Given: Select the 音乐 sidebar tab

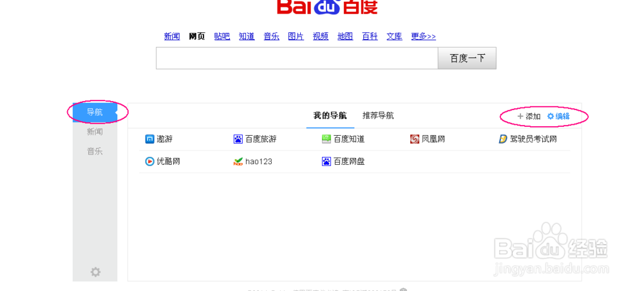Looking at the screenshot, I should [95, 152].
